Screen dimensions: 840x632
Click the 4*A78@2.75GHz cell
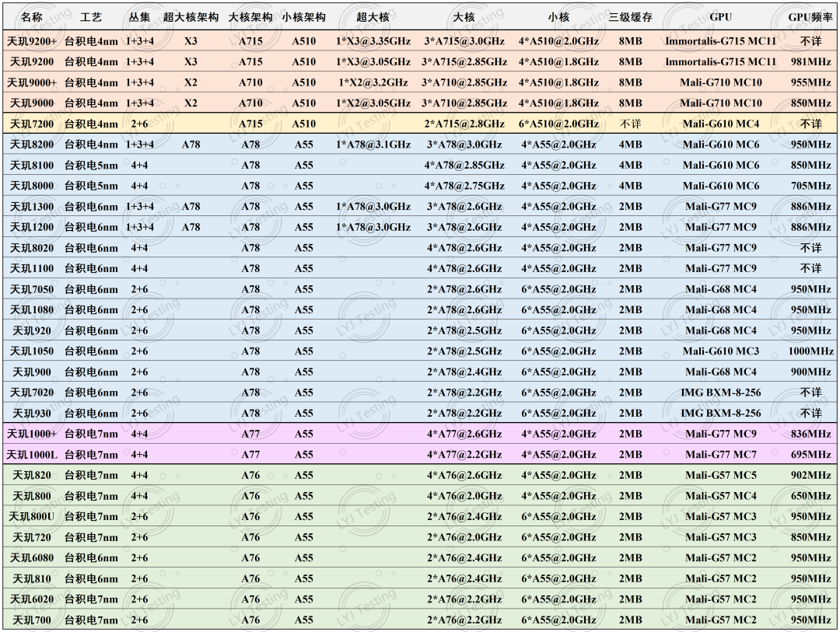[x=464, y=186]
